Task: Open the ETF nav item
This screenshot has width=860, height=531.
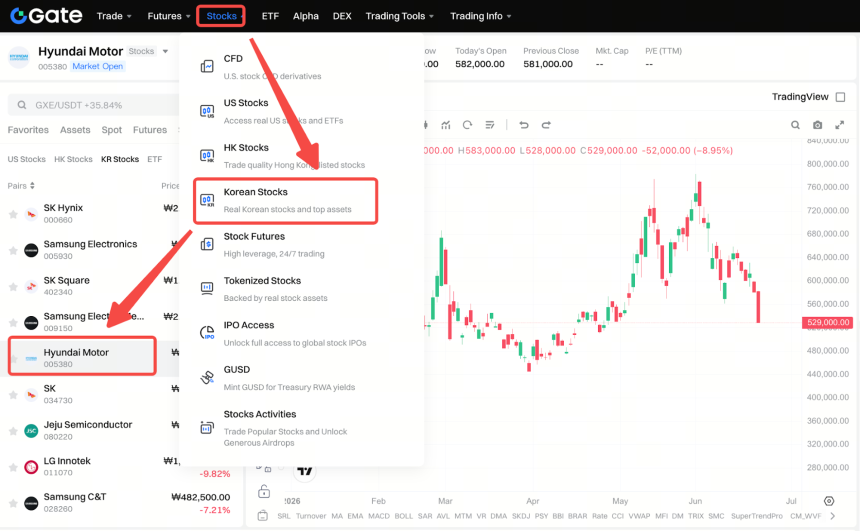Action: pos(270,16)
